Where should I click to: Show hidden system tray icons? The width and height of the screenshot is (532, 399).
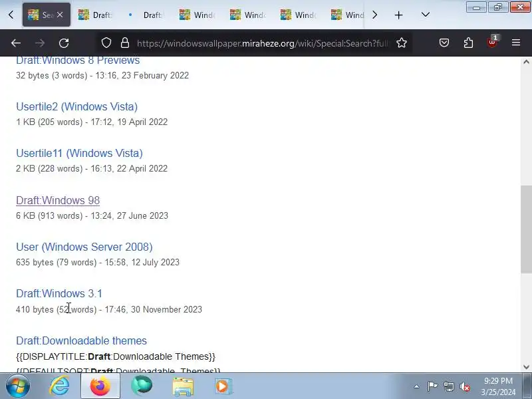[416, 386]
